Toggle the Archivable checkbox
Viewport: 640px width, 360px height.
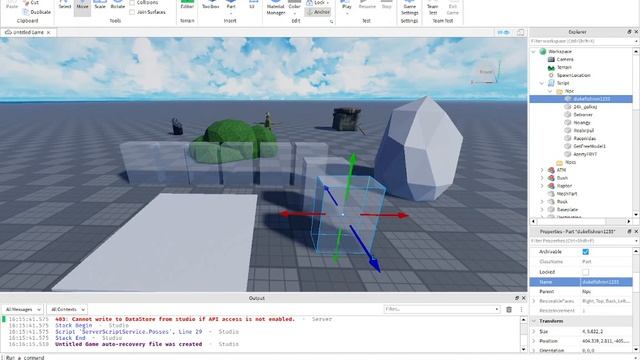point(586,252)
